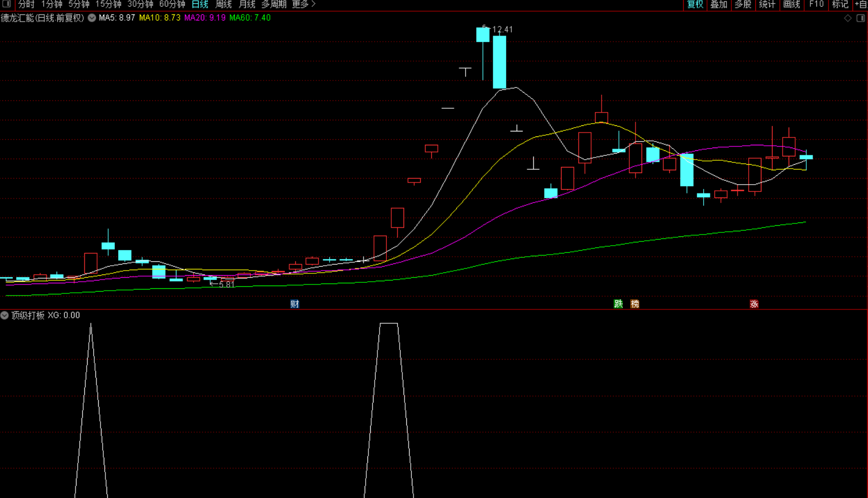The image size is (868, 498).
Task: Switch to 15分钟 period
Action: (108, 4)
